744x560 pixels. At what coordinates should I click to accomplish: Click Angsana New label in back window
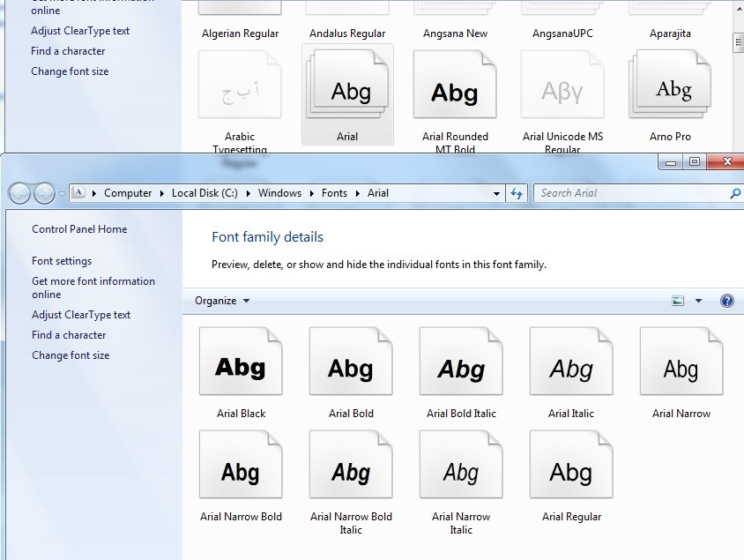(x=455, y=34)
